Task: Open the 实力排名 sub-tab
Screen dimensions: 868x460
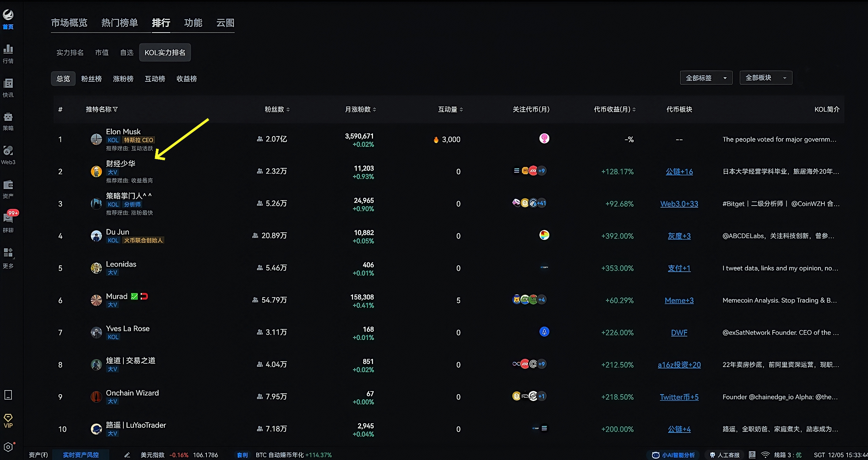Action: (70, 53)
